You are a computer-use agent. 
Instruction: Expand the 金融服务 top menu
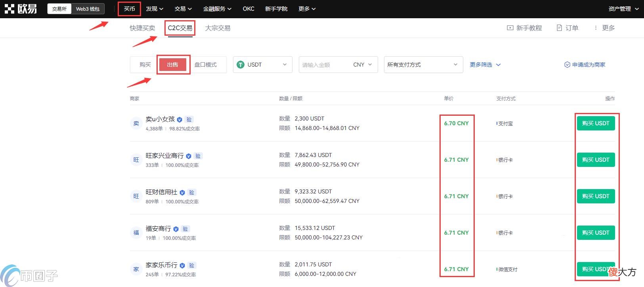[217, 9]
